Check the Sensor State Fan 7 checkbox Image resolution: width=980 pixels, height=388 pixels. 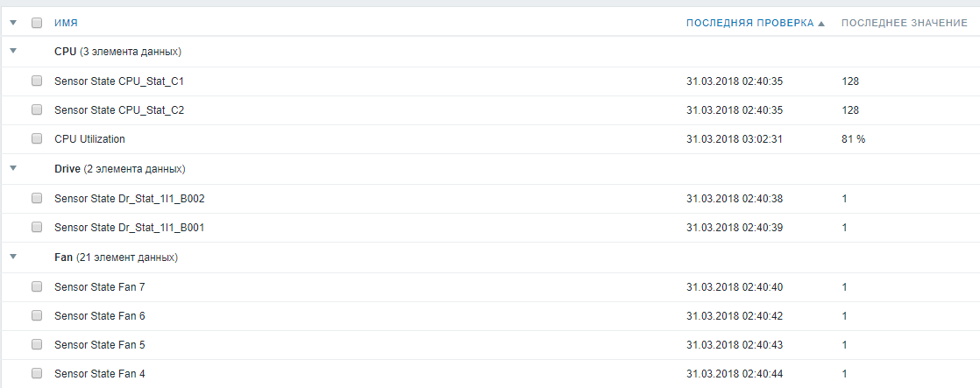tap(37, 286)
